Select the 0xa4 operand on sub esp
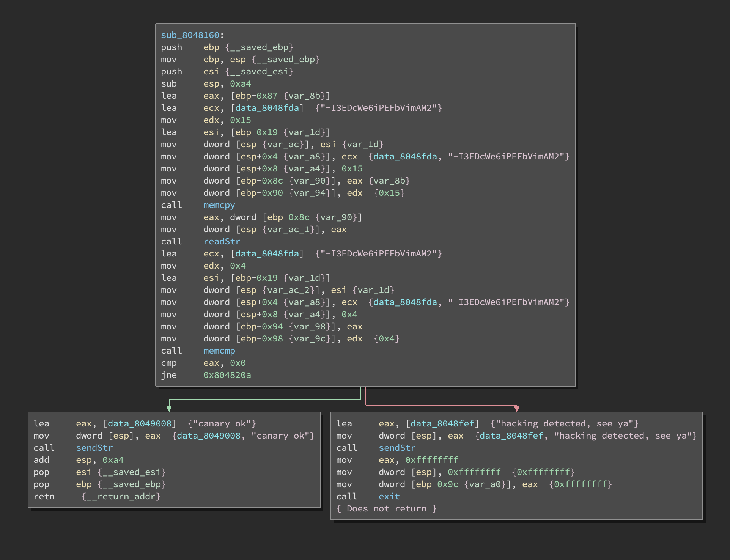 [240, 84]
